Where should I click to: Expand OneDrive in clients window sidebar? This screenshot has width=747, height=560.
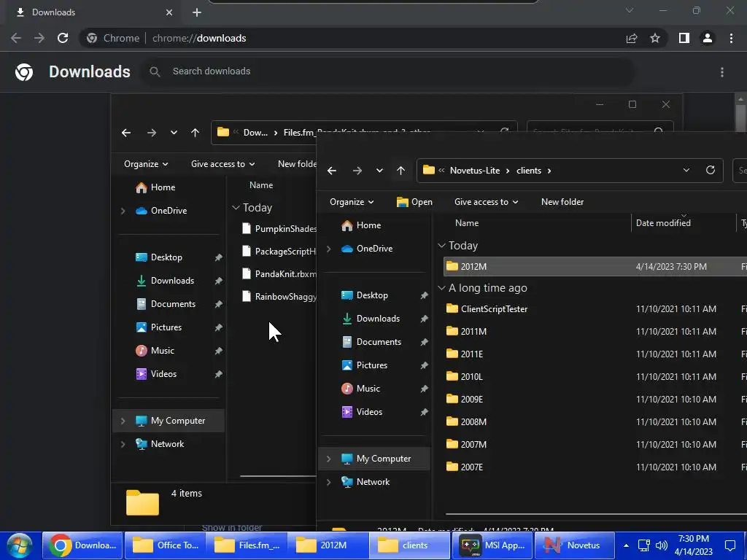[x=329, y=249]
